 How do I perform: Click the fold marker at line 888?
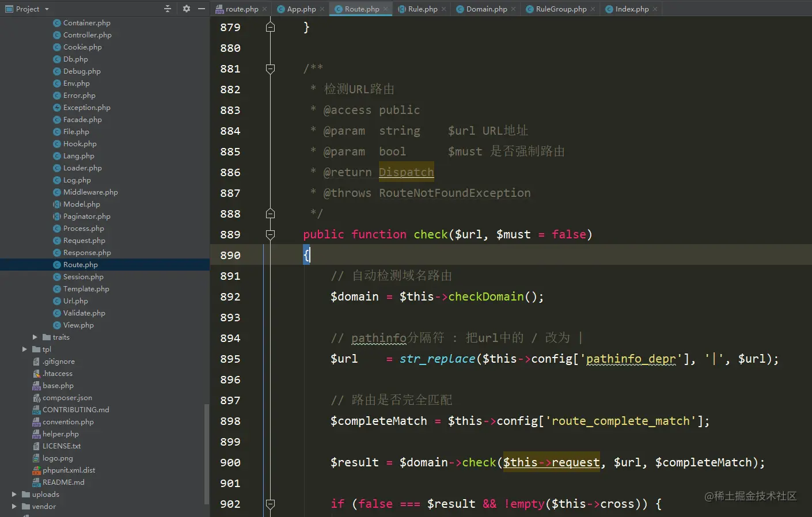pos(270,214)
